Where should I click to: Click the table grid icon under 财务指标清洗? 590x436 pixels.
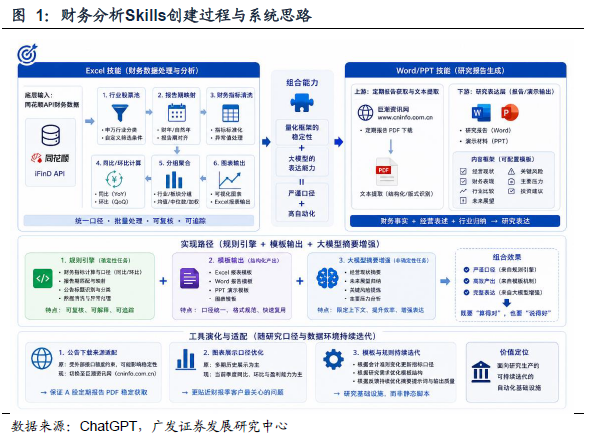pos(230,113)
